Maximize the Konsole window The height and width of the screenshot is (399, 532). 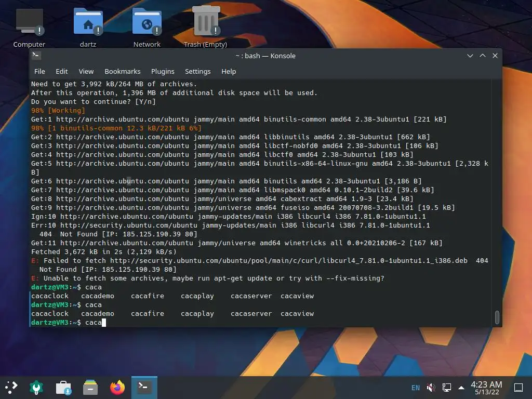[483, 56]
